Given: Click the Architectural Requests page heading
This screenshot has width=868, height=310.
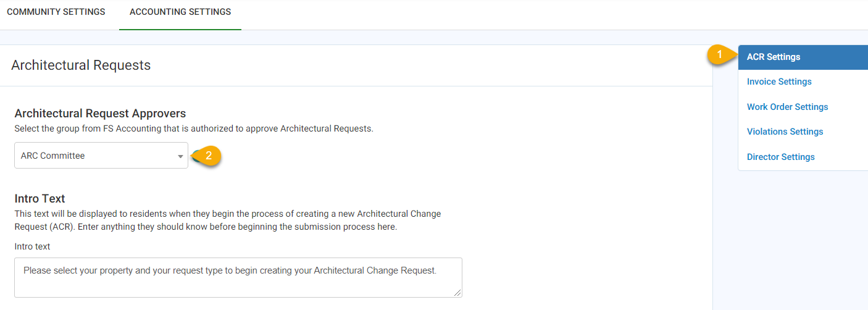Looking at the screenshot, I should pyautogui.click(x=81, y=65).
